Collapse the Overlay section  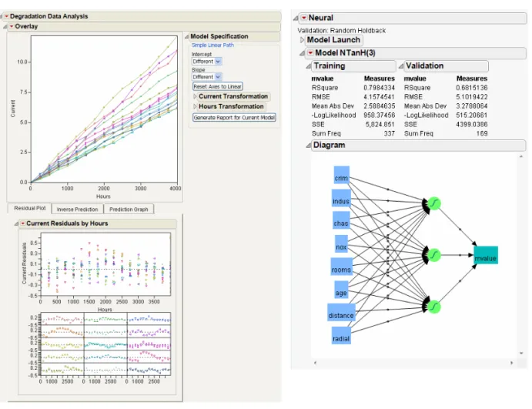click(x=5, y=26)
